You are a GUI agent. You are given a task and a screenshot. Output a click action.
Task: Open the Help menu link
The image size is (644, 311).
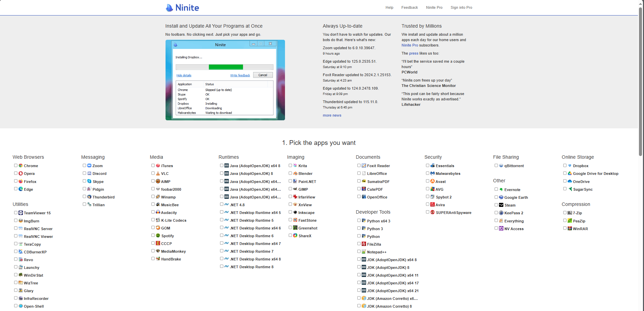click(x=389, y=7)
